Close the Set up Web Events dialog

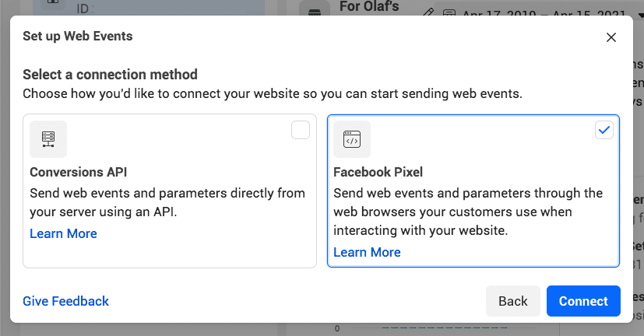click(611, 37)
